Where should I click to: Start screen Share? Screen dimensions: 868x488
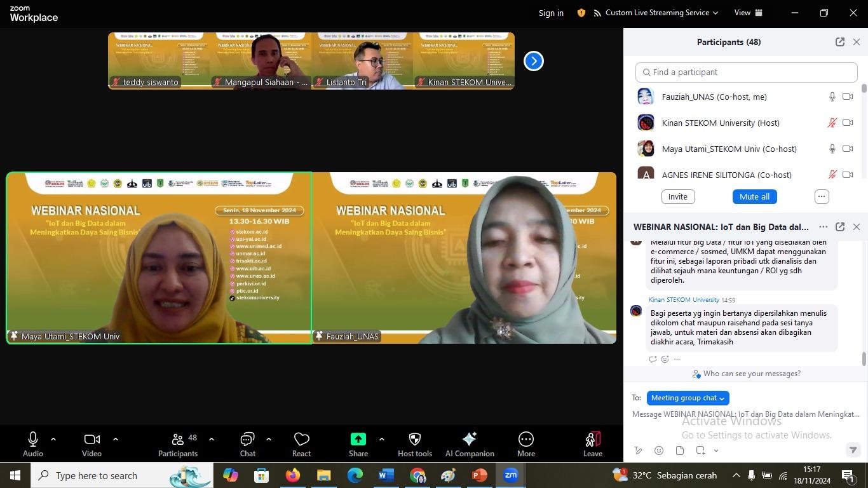[x=358, y=444]
